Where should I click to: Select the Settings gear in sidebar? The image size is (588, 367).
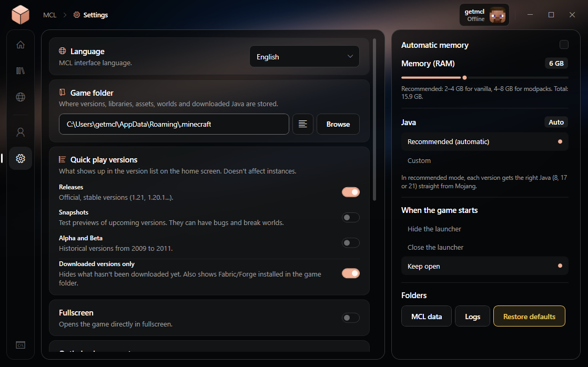coord(21,158)
